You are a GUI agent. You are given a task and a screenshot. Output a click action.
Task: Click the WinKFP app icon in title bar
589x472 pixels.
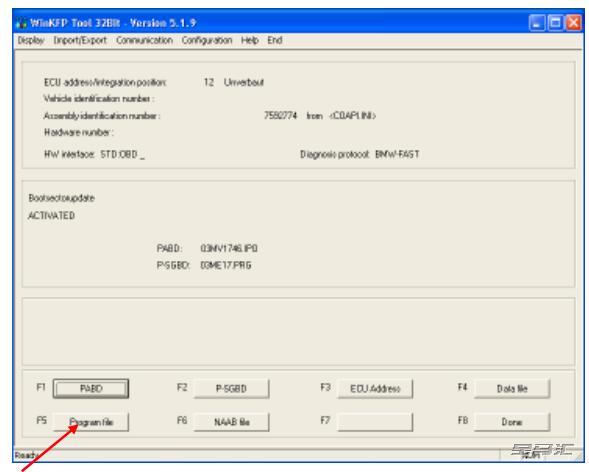21,23
